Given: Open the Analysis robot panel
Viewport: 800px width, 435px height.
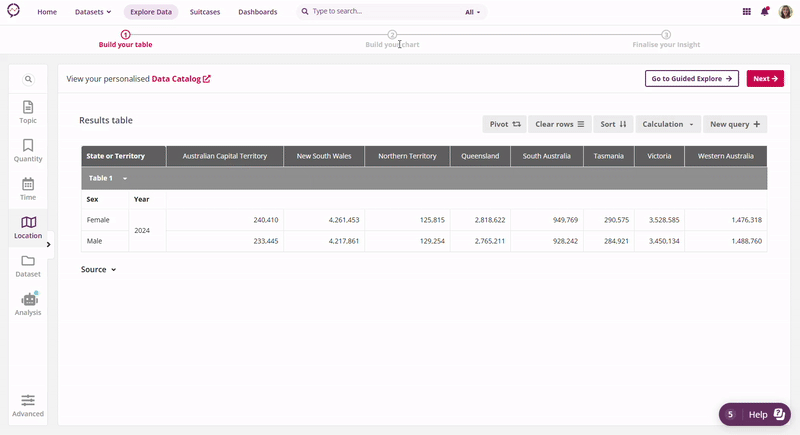Looking at the screenshot, I should pos(28,304).
